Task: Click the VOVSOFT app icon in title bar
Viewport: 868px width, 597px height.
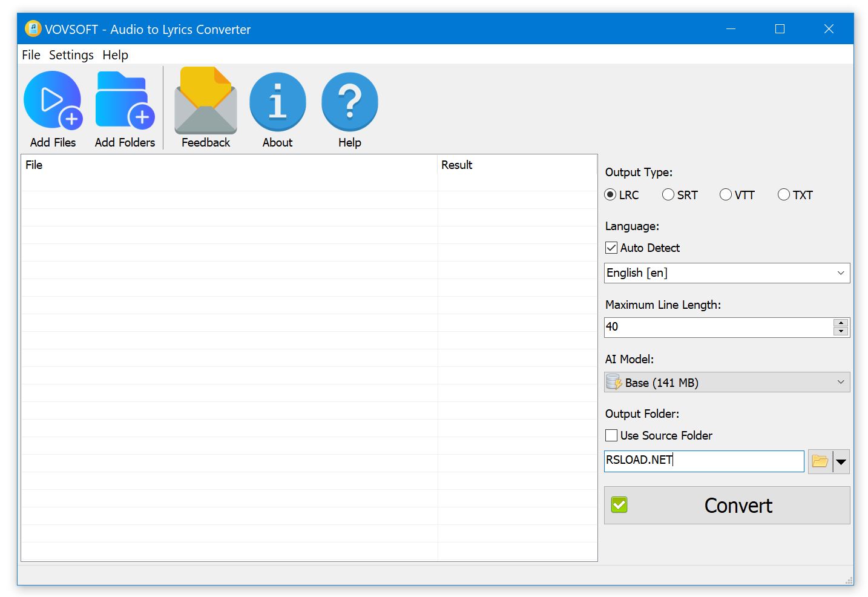Action: pos(33,28)
